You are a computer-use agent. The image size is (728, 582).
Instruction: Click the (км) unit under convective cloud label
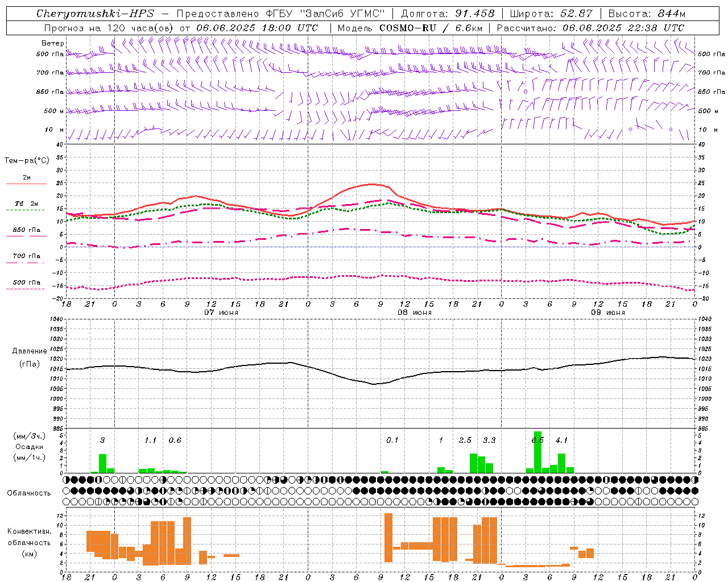coord(29,553)
